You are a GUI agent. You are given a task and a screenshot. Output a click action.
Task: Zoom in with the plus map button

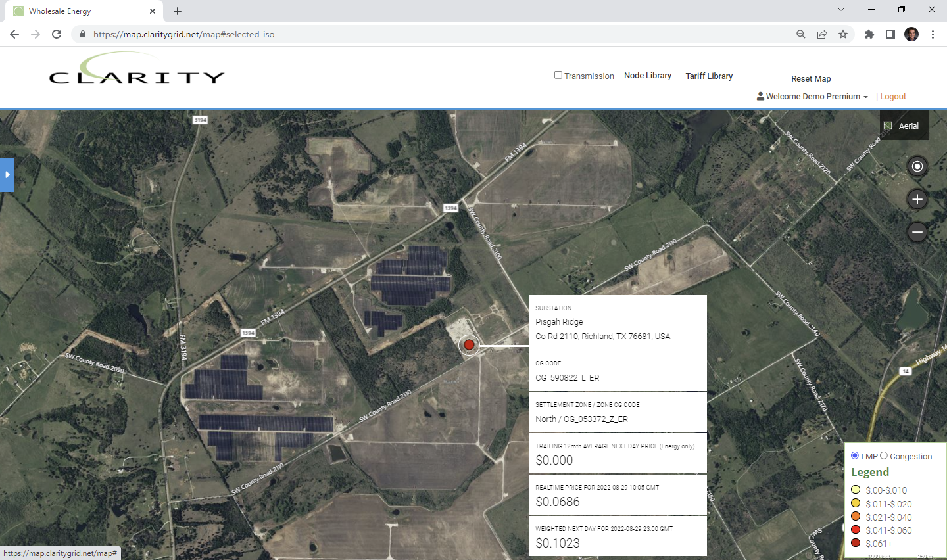click(917, 199)
